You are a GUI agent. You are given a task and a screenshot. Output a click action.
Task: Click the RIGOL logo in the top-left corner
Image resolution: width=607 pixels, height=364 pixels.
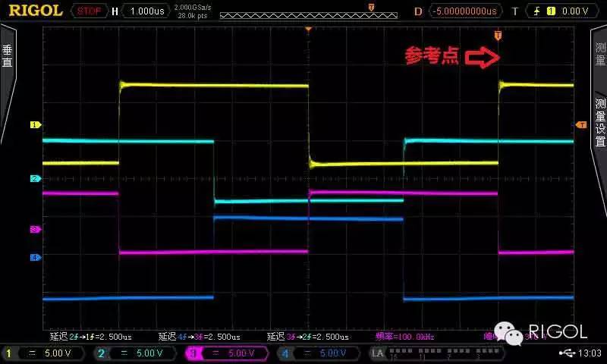36,11
